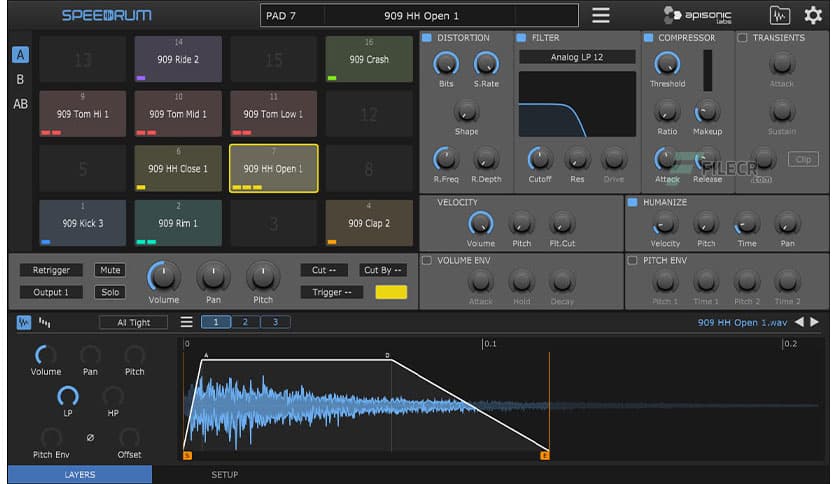Open the Analog LP 12 filter type dropdown

tap(577, 57)
